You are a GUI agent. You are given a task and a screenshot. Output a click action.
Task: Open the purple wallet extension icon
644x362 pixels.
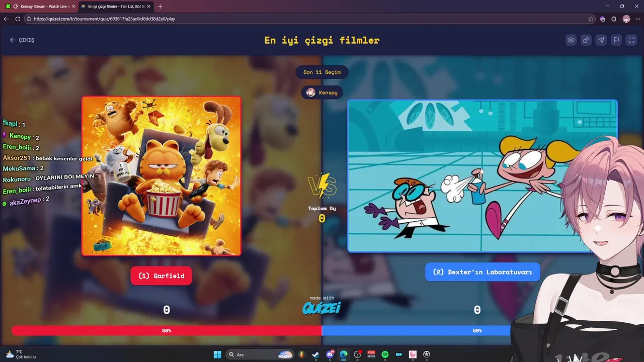coord(602,19)
